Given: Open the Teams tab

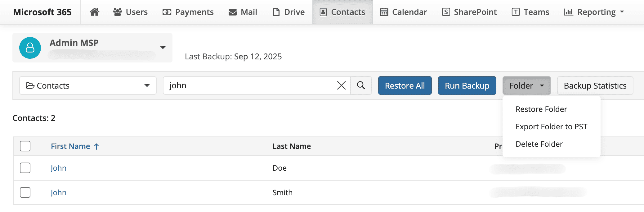Looking at the screenshot, I should [530, 12].
